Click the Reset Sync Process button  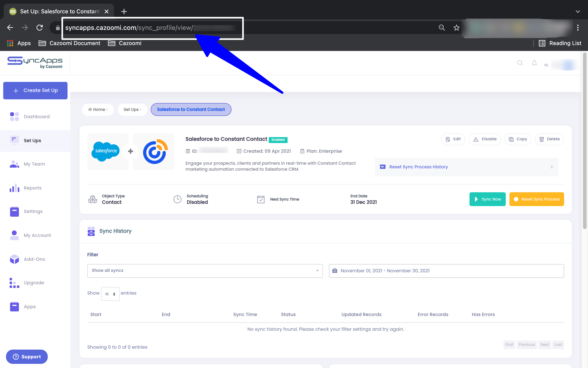(x=537, y=199)
